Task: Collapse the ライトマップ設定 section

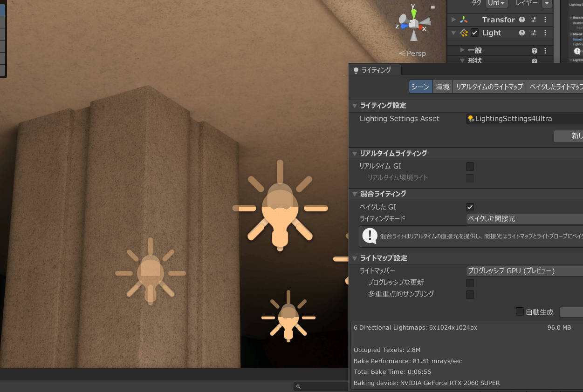Action: [x=355, y=258]
